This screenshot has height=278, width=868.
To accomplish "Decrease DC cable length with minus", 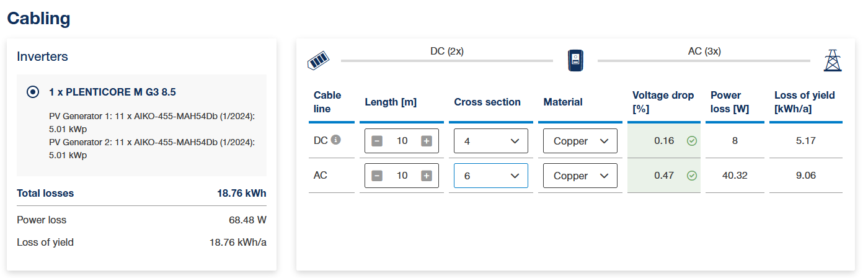I will coord(377,141).
